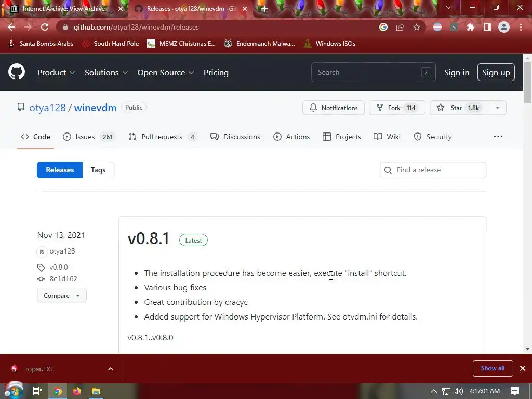Reload the GitHub releases page
The width and height of the screenshot is (532, 399).
pos(45,27)
